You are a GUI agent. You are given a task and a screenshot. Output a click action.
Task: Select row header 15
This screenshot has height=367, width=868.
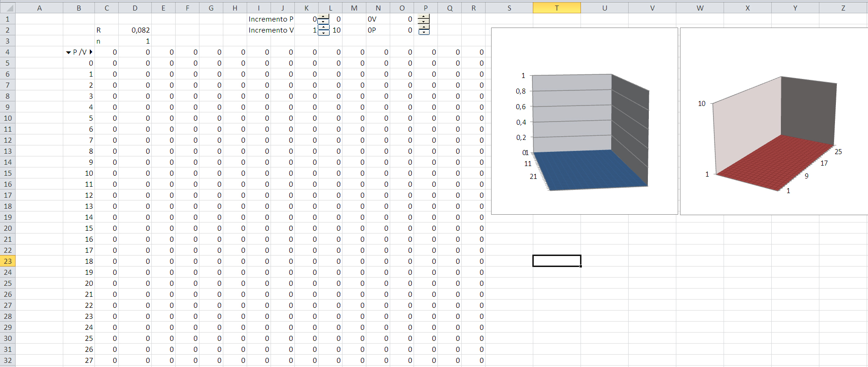tap(8, 173)
